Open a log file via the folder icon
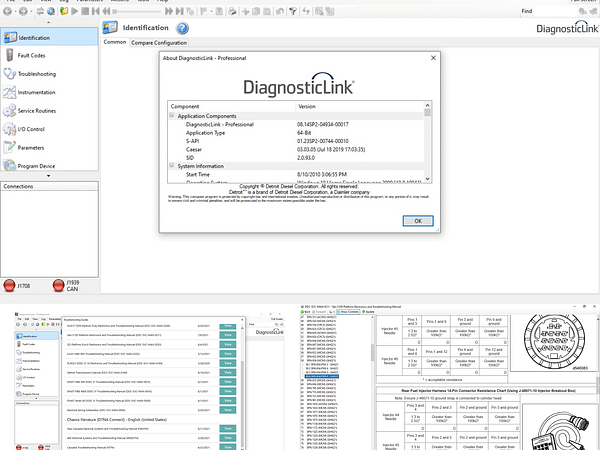This screenshot has width=600, height=450. (x=64, y=11)
